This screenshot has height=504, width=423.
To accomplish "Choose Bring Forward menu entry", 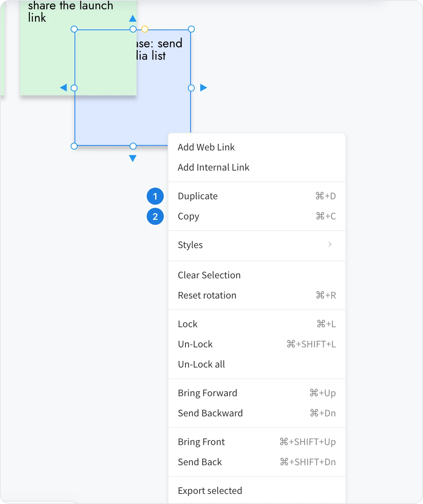I will [257, 393].
